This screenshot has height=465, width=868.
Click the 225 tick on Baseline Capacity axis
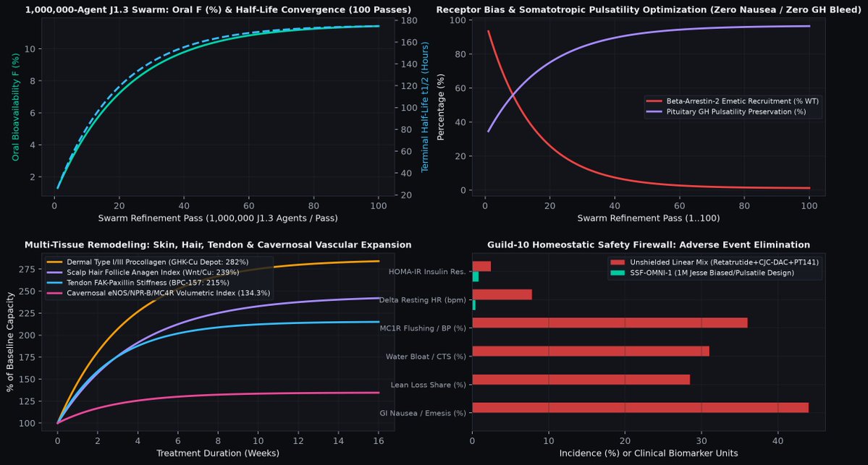(x=27, y=314)
